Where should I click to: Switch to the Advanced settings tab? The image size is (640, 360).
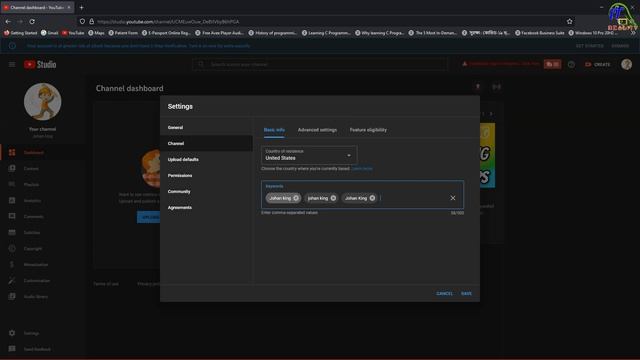point(317,130)
